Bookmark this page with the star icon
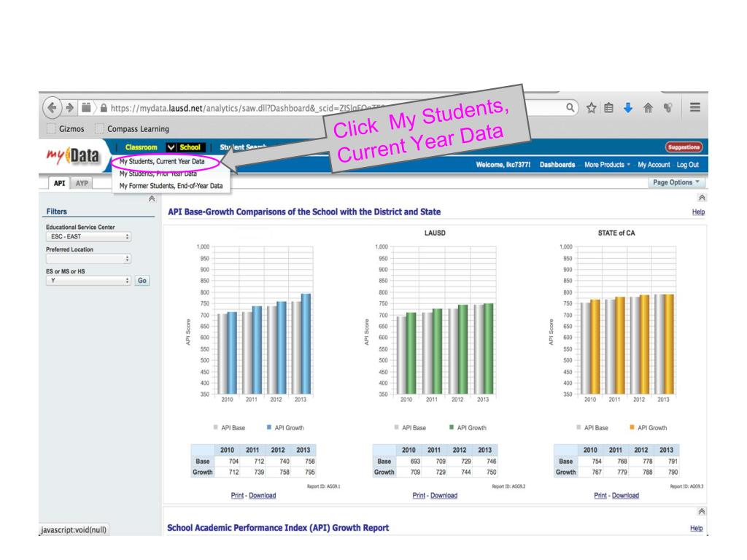This screenshot has width=747, height=560. point(591,108)
